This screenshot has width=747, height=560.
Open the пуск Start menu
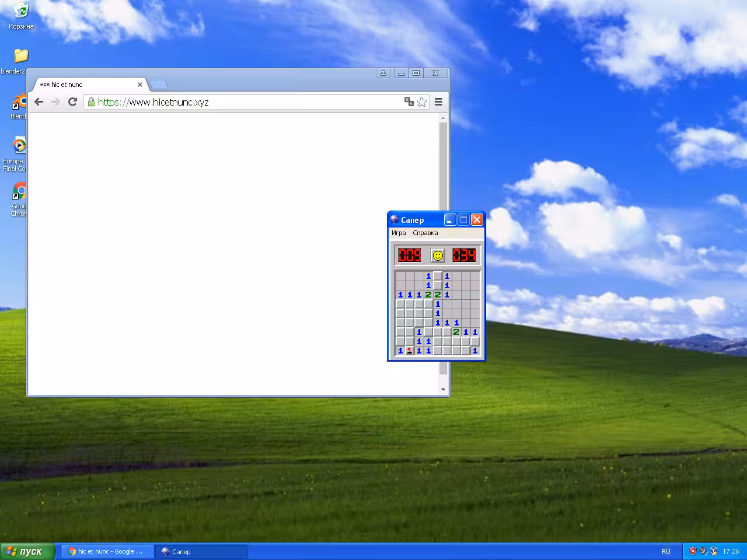(x=27, y=551)
